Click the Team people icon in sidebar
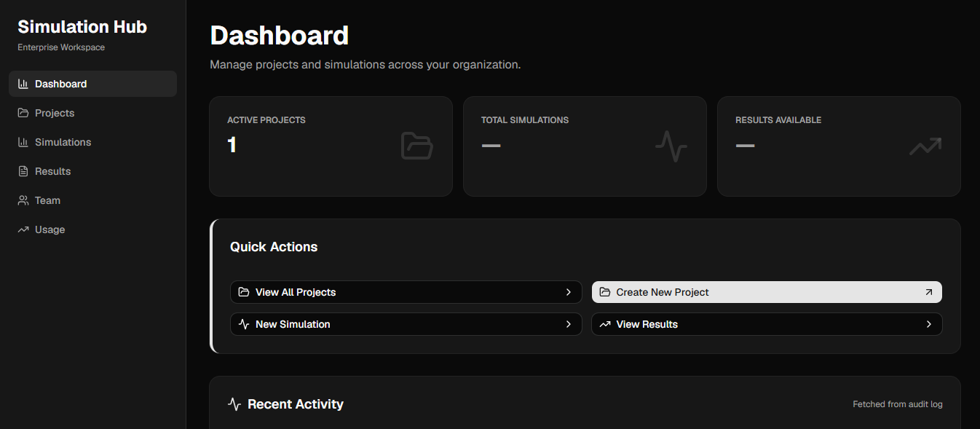The width and height of the screenshot is (980, 429). click(x=23, y=200)
